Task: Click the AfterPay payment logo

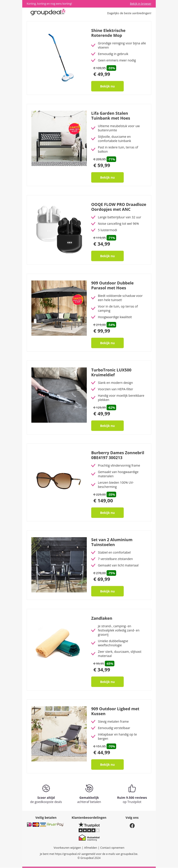Action: 55,825
